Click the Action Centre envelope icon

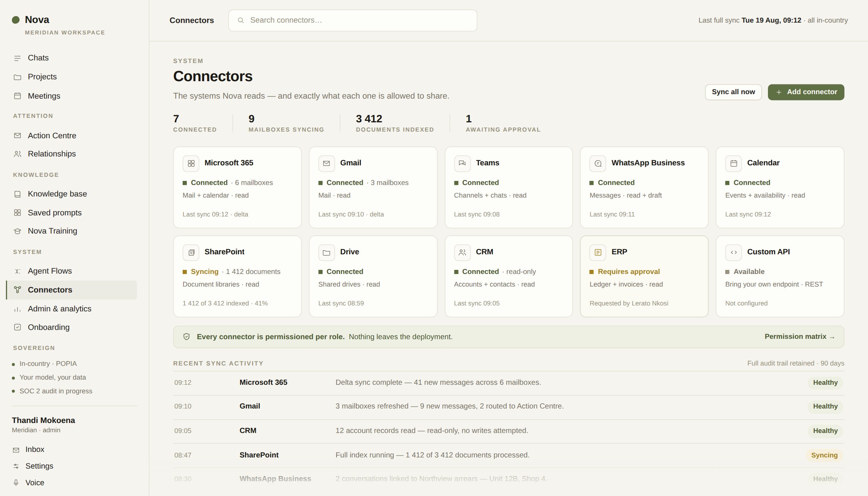click(x=17, y=136)
